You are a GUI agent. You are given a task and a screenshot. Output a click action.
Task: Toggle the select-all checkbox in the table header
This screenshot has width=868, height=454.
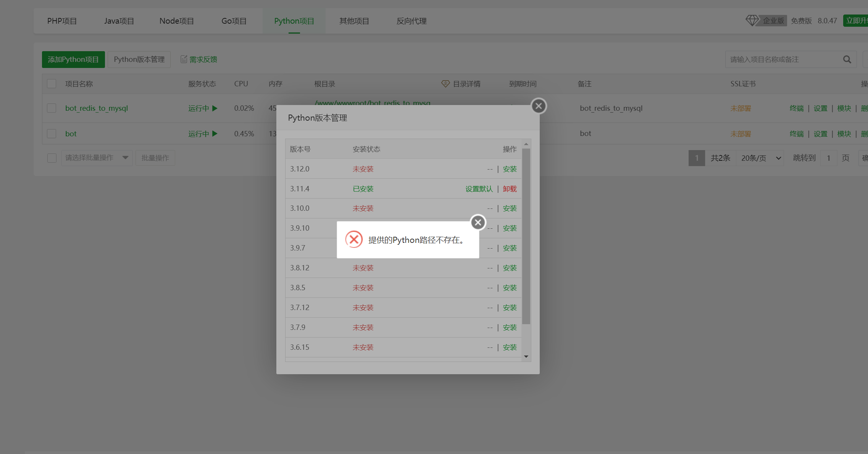[52, 84]
